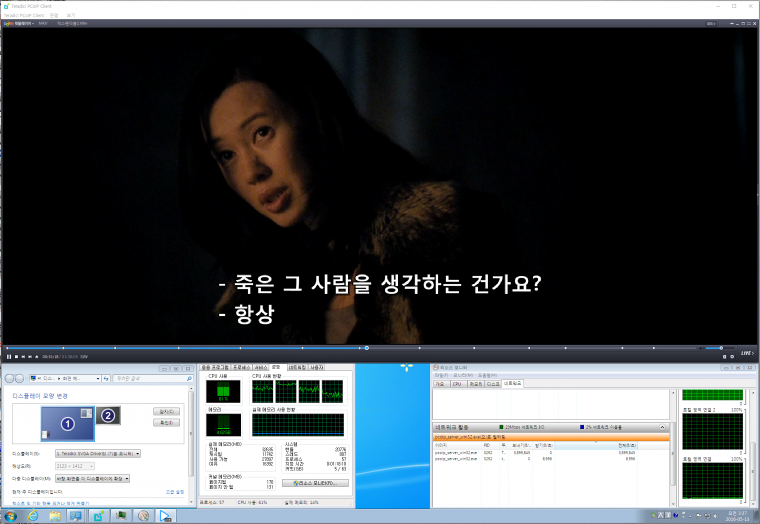Go back in the display settings window
This screenshot has height=524, width=760.
[9, 379]
